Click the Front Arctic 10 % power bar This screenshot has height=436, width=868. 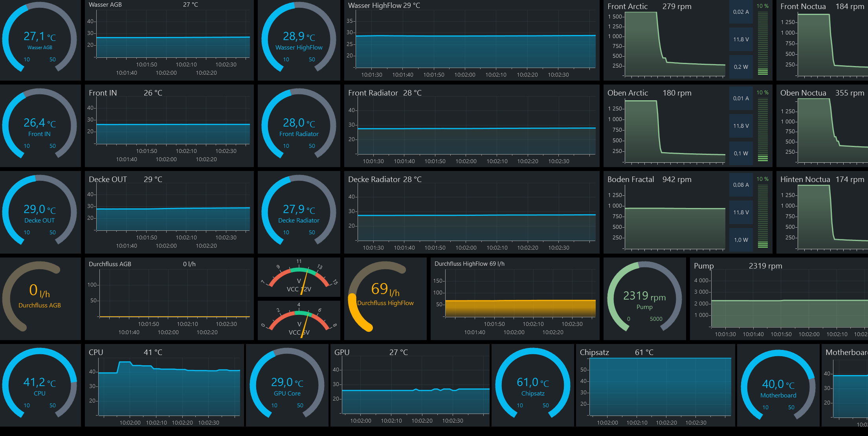click(x=763, y=43)
